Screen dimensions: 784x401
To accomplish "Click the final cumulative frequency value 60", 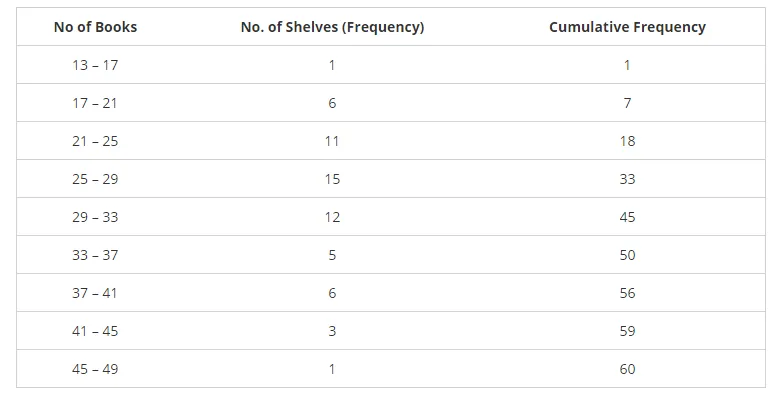I will point(627,369).
